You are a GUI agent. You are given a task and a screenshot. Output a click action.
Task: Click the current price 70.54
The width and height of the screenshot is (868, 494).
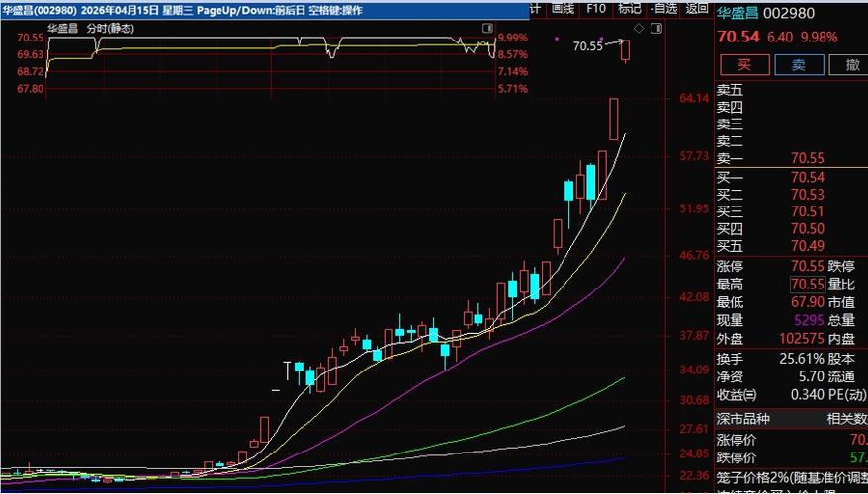pyautogui.click(x=738, y=38)
